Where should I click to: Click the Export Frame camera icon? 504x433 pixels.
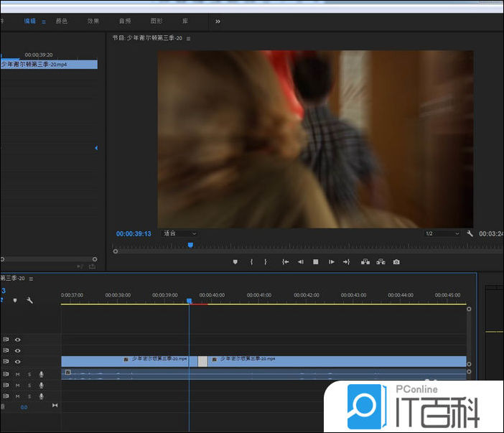[x=396, y=262]
